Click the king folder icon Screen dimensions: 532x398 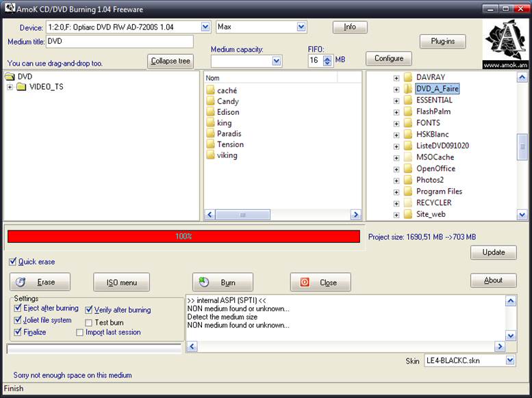[x=210, y=122]
